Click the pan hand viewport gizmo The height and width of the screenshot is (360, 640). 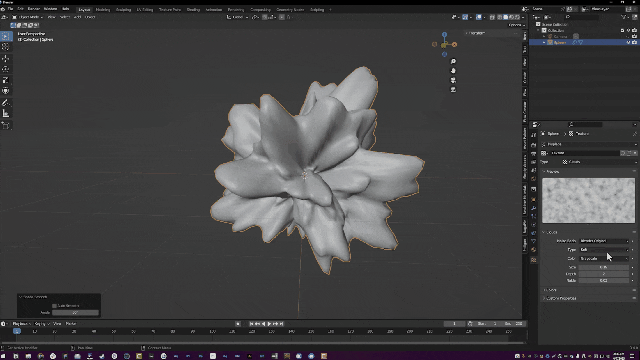(x=453, y=71)
